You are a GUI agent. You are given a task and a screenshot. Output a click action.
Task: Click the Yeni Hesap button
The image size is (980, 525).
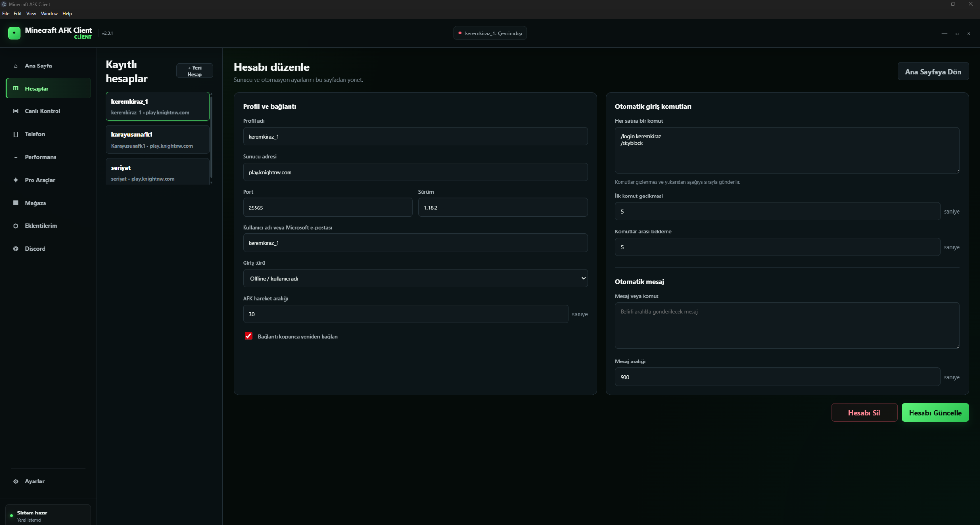[194, 71]
